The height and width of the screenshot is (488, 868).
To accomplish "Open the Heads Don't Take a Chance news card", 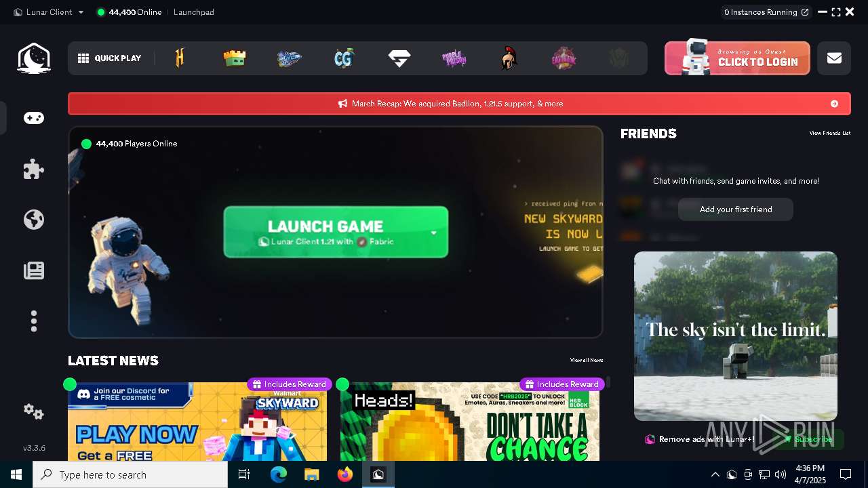I will click(x=470, y=422).
